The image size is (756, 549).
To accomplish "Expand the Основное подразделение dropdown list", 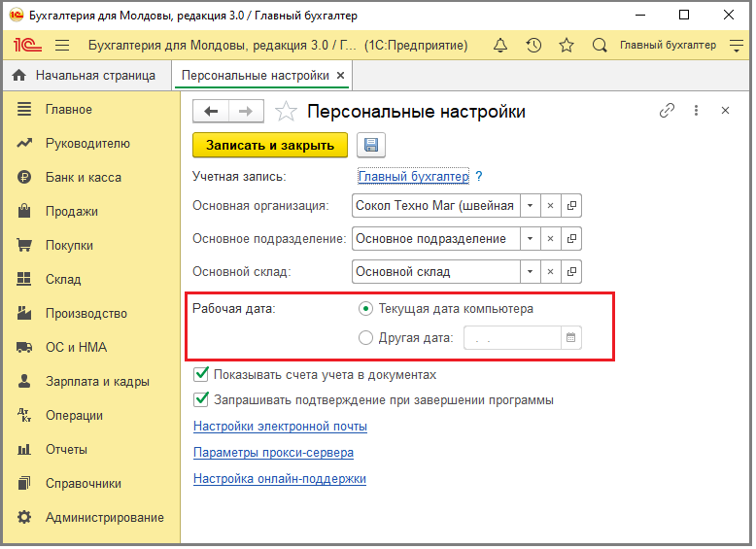I will [x=529, y=239].
